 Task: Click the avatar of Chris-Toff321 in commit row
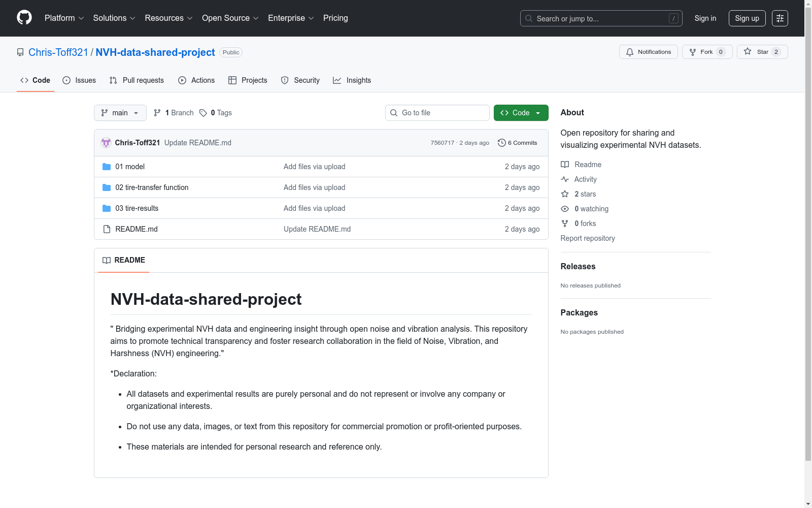coord(106,143)
